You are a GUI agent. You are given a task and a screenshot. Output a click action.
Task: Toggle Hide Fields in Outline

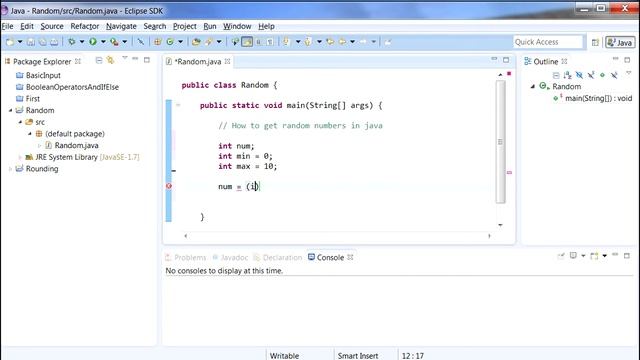[x=579, y=75]
